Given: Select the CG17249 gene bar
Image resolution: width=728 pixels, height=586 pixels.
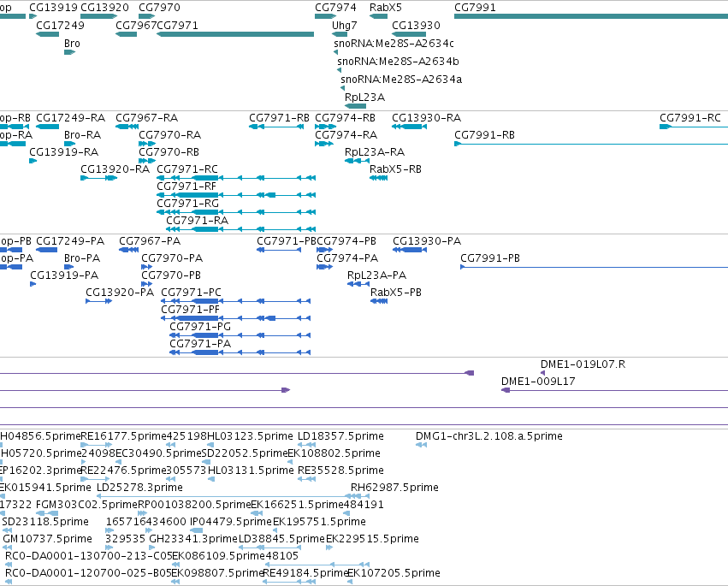Looking at the screenshot, I should tap(47, 34).
